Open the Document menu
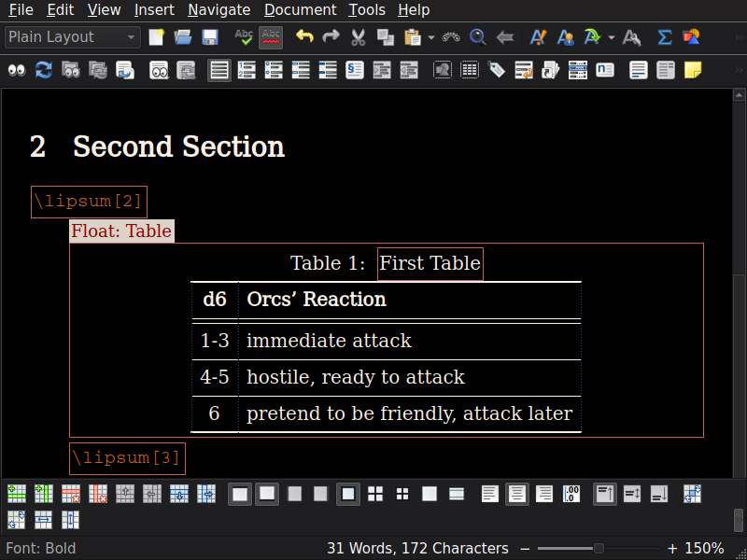The width and height of the screenshot is (747, 560). pyautogui.click(x=300, y=10)
